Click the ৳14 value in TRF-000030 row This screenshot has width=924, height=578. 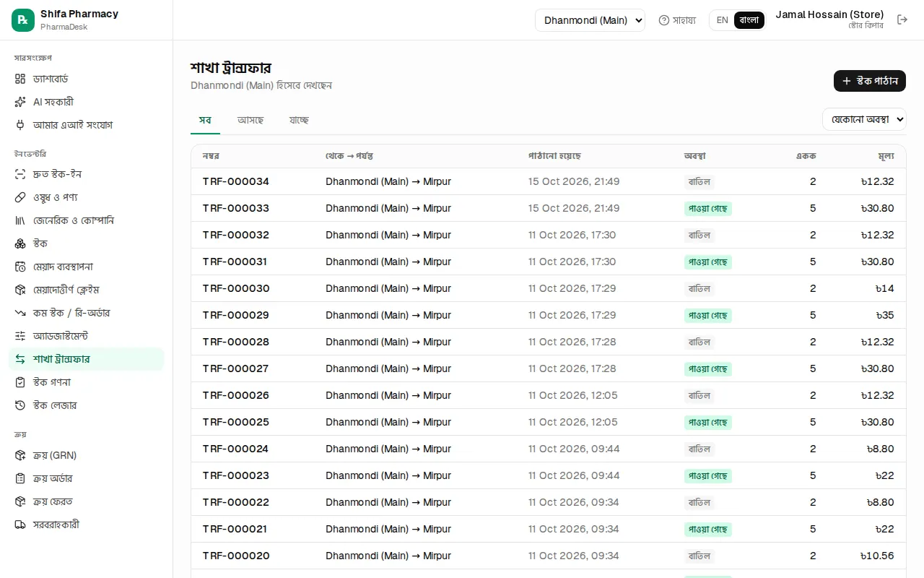[x=884, y=288]
